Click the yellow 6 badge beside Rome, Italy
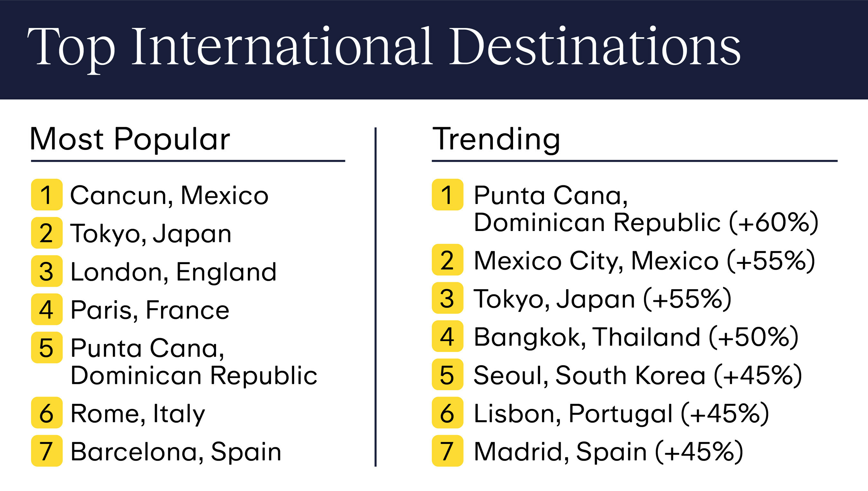Image resolution: width=868 pixels, height=491 pixels. pos(47,413)
